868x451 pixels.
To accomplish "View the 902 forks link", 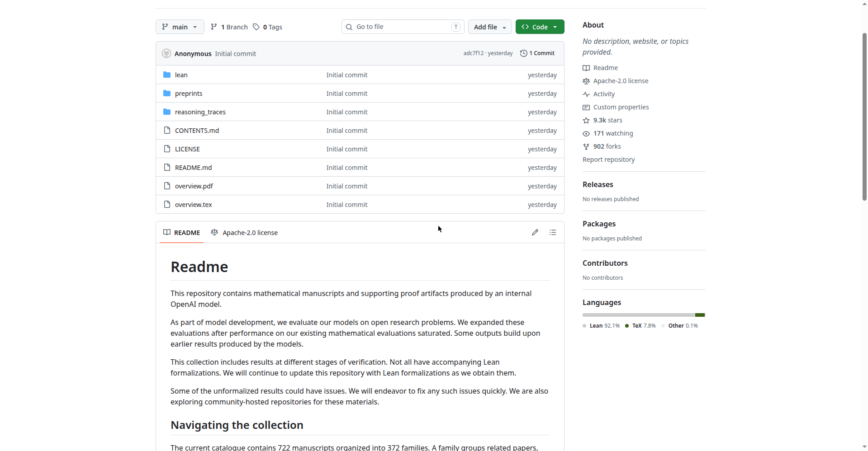I will (x=602, y=146).
